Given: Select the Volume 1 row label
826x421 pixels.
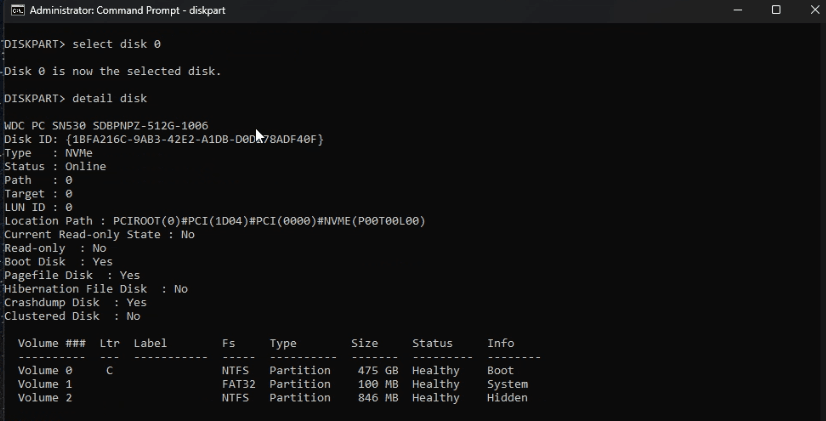Looking at the screenshot, I should [45, 384].
